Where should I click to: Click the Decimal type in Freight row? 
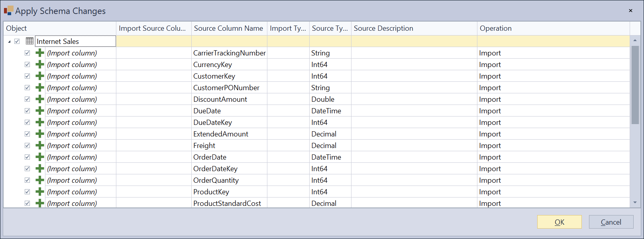pos(330,145)
